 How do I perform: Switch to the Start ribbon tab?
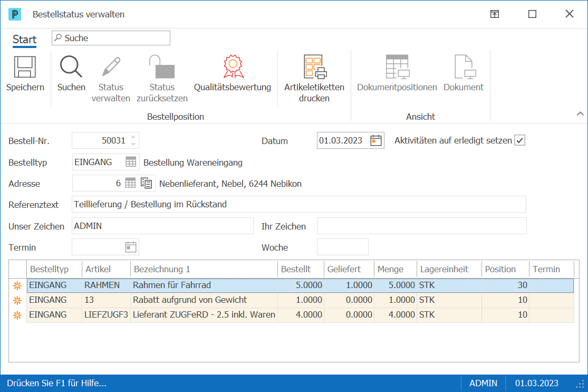pyautogui.click(x=24, y=40)
